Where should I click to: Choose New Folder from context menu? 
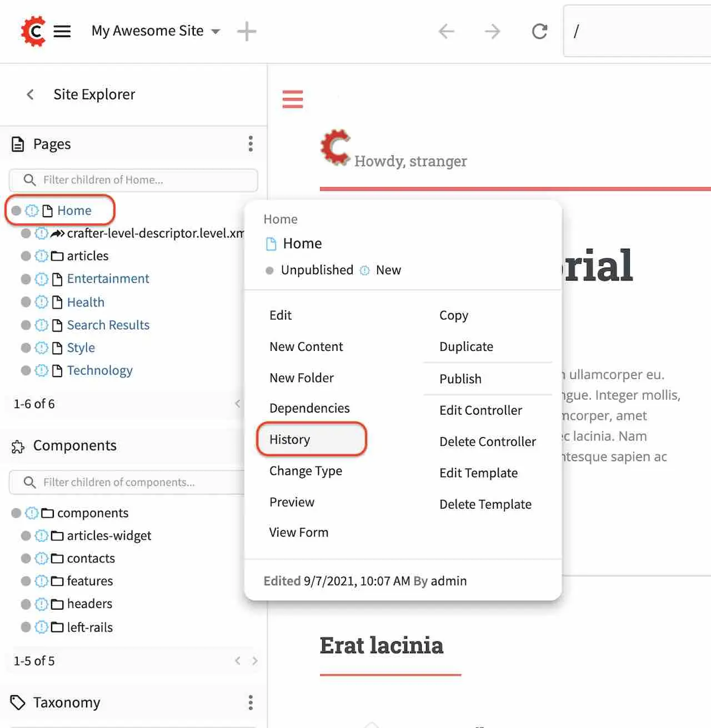point(302,378)
